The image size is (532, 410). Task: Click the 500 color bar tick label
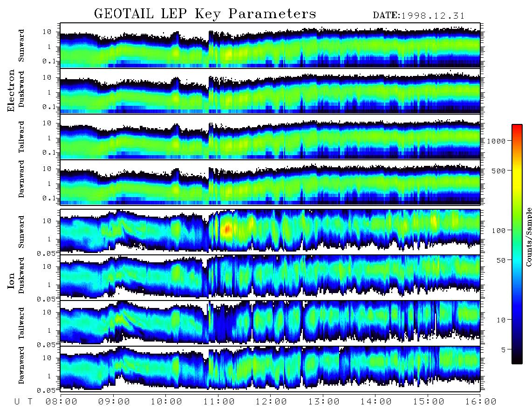498,171
